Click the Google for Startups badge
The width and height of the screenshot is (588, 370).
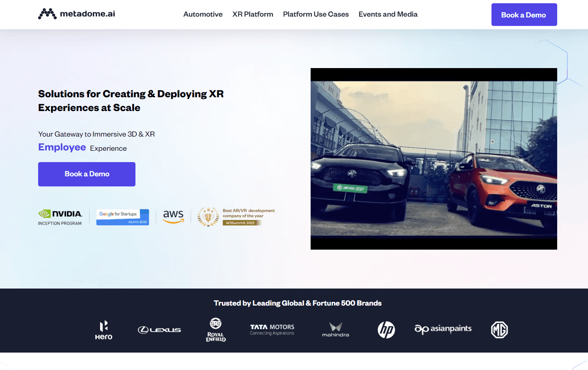click(122, 217)
